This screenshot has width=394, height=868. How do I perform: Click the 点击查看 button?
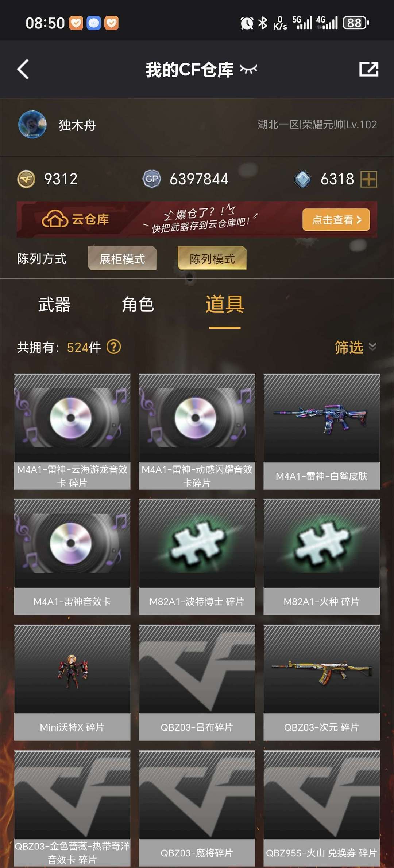(336, 220)
